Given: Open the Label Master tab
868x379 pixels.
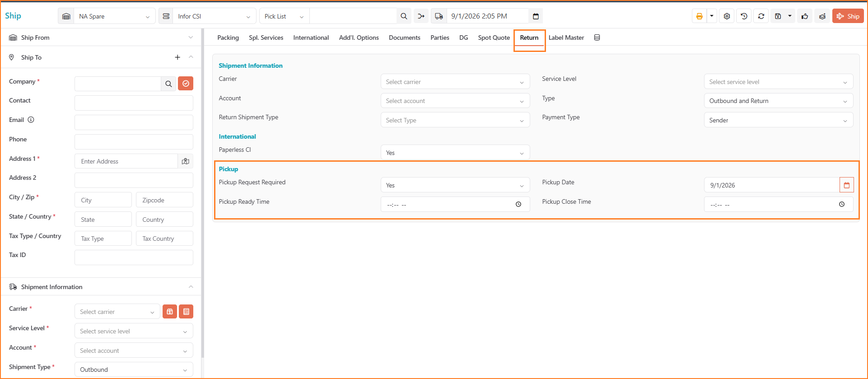Looking at the screenshot, I should (566, 37).
